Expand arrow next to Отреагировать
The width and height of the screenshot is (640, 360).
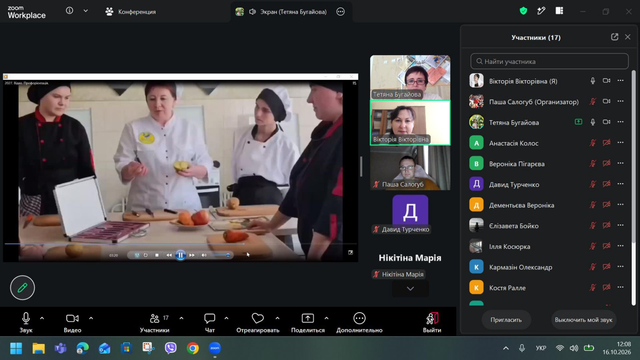[278, 318]
